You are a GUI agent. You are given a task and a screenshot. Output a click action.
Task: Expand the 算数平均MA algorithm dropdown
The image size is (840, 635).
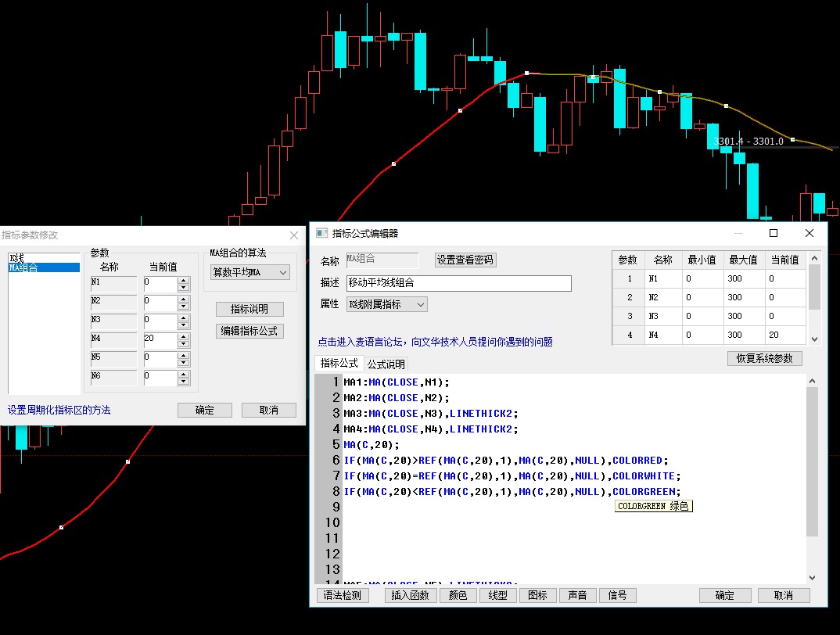click(250, 272)
